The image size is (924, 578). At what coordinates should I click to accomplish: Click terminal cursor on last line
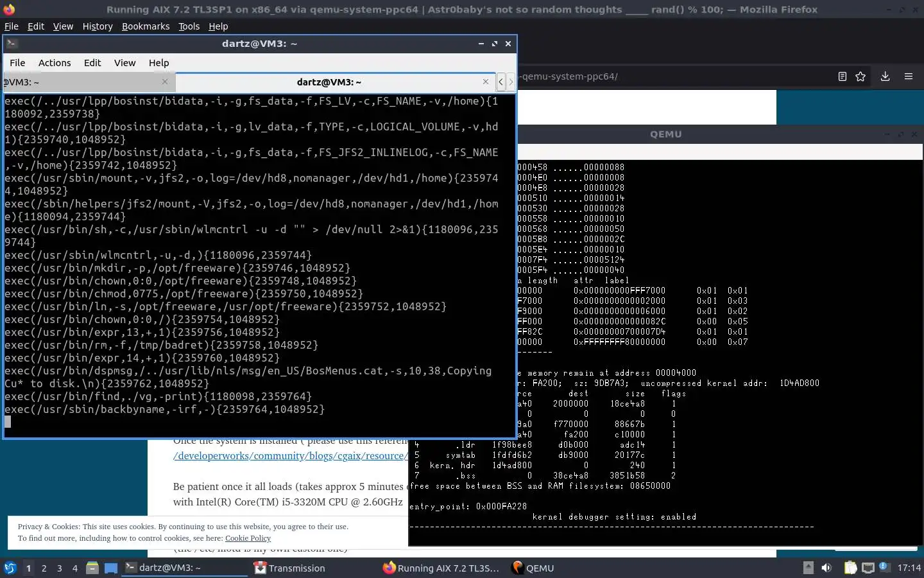pyautogui.click(x=8, y=422)
